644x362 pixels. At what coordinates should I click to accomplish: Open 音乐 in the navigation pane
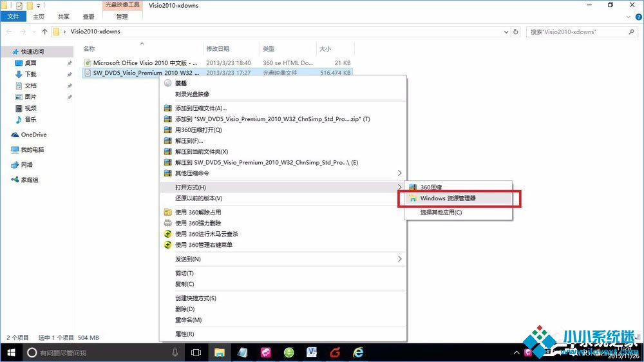[30, 119]
